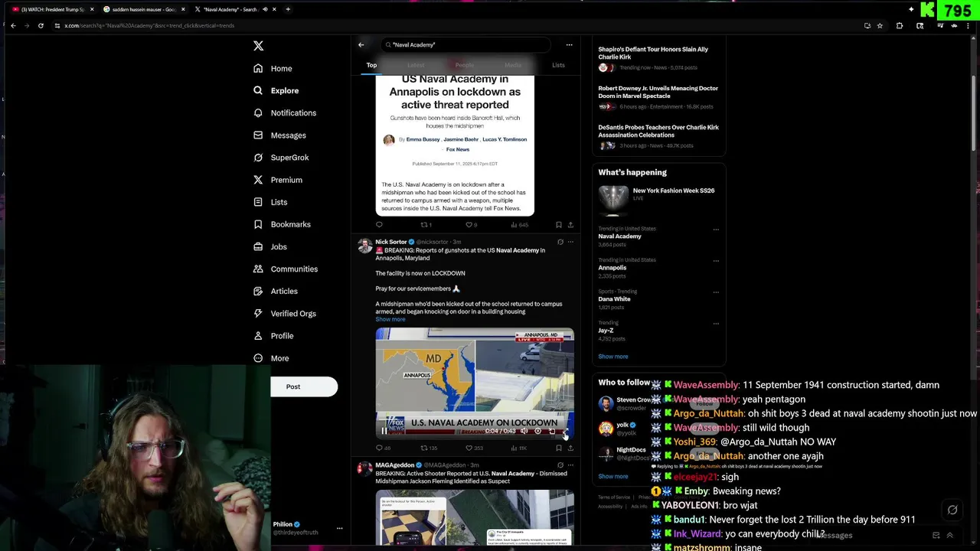
Task: Open MAGAgeddon profile name
Action: [394, 465]
